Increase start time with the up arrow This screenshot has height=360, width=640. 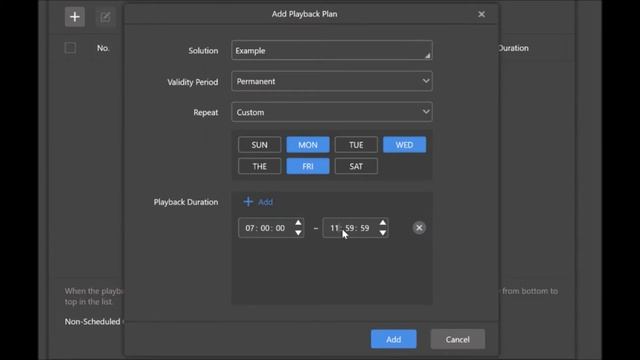[298, 223]
